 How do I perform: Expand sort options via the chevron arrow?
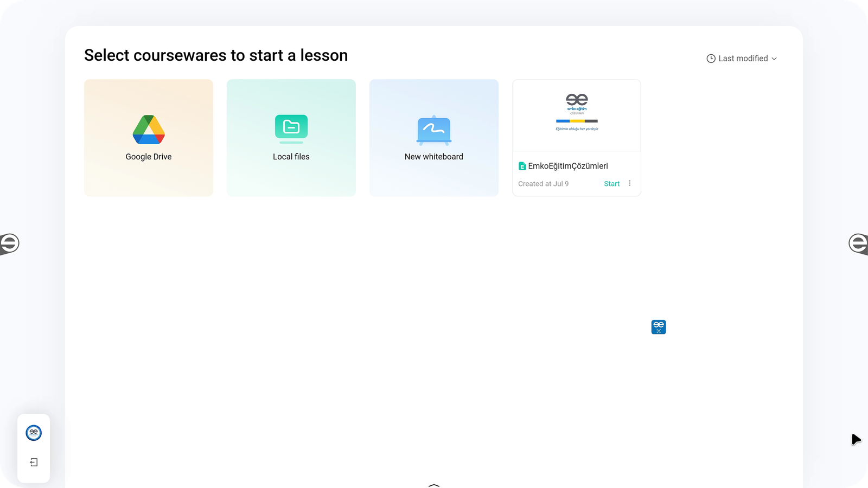click(774, 59)
